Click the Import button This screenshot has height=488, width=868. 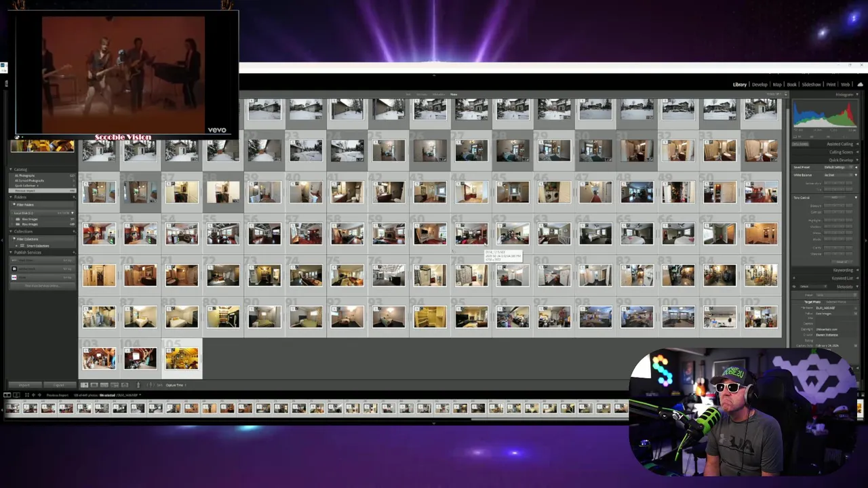[24, 385]
